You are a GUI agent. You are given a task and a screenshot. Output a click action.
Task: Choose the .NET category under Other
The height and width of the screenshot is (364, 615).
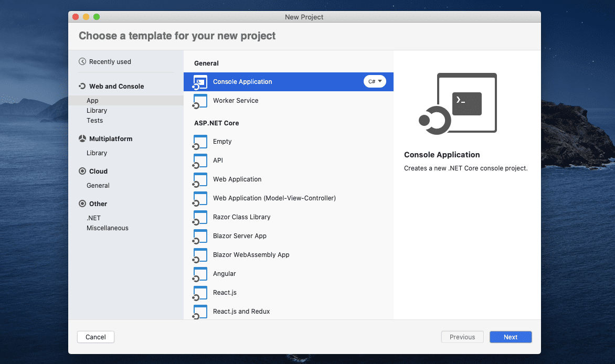(x=93, y=218)
